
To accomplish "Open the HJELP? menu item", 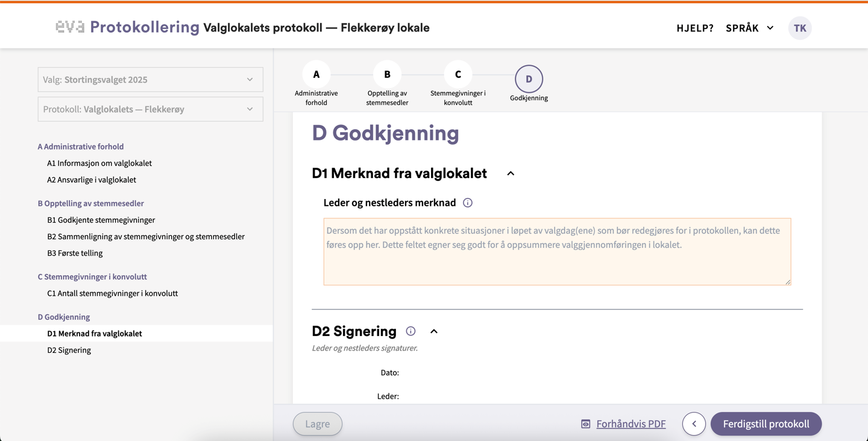I will point(694,28).
